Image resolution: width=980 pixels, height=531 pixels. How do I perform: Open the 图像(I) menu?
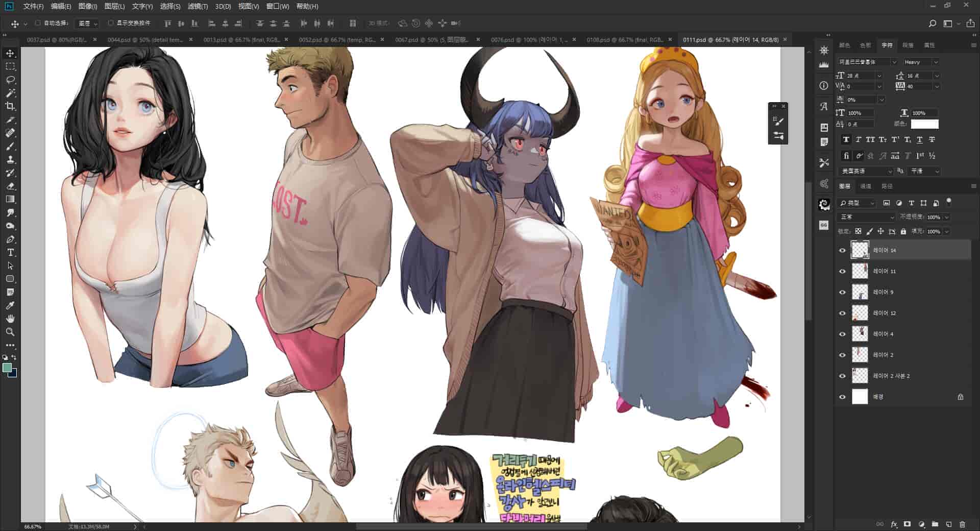coord(88,6)
